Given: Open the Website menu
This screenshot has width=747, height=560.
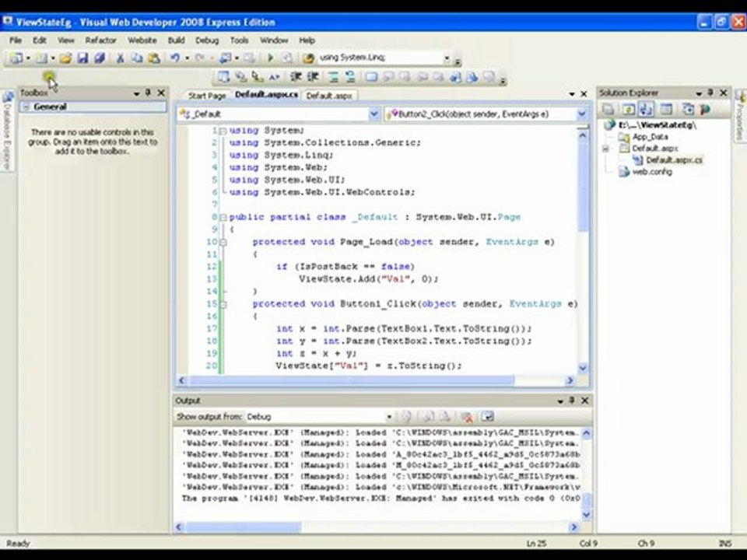Looking at the screenshot, I should [x=142, y=40].
